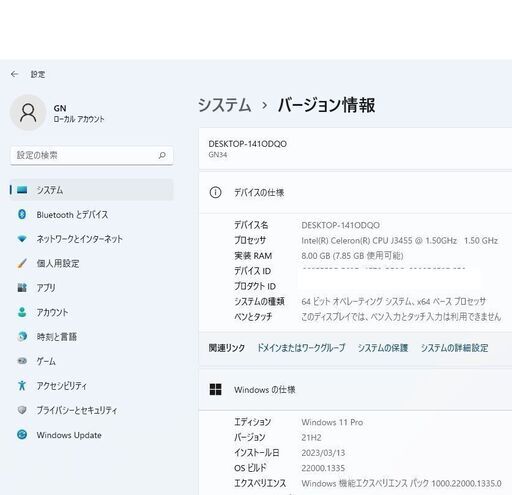
Task: Click the device name value DESKTOP-141ODQO
Action: tap(340, 225)
